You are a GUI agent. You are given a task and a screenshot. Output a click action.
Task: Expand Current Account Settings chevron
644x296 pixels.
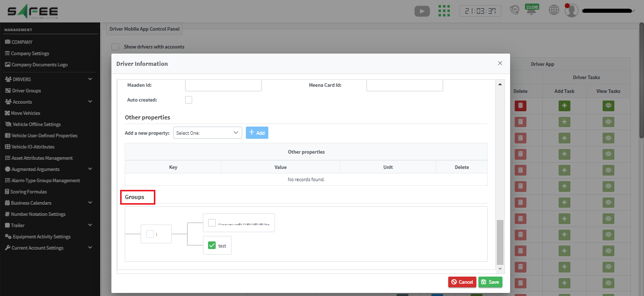90,248
